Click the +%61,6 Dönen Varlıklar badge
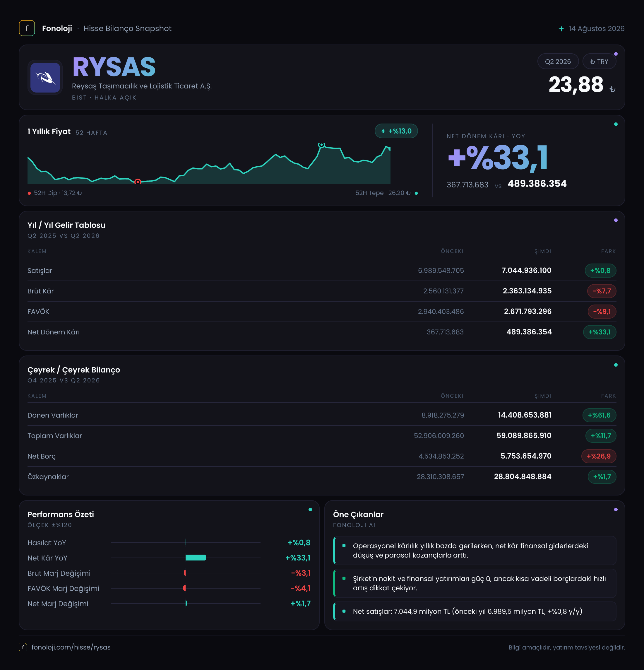 click(599, 415)
